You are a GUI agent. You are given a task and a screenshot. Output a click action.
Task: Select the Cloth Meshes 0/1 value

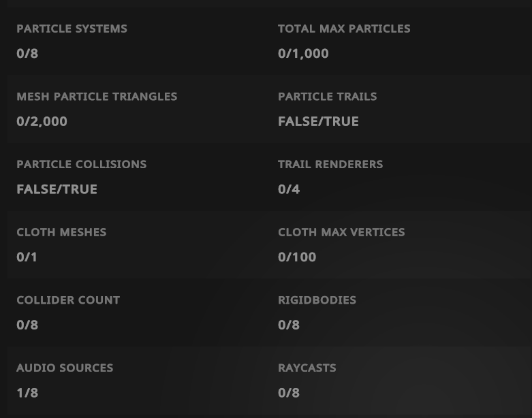[x=27, y=257]
